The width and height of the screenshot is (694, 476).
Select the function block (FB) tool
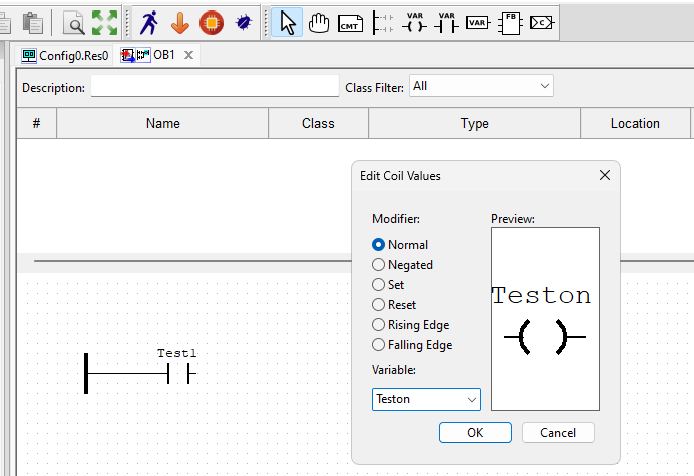(x=510, y=22)
